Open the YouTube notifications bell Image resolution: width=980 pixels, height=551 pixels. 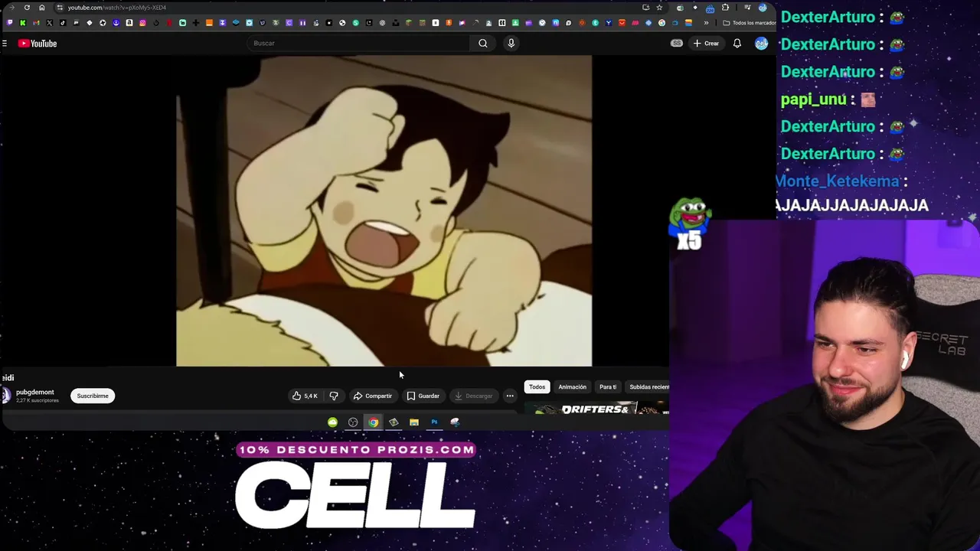coord(737,44)
